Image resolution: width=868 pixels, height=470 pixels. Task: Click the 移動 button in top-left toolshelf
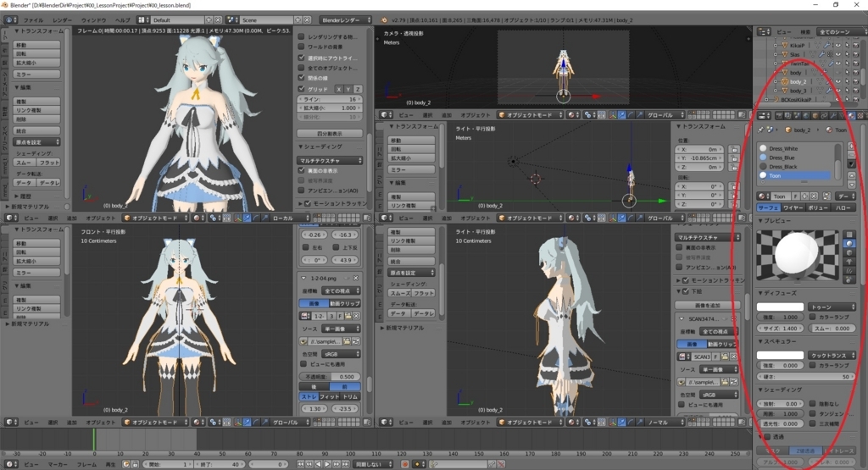coord(37,45)
